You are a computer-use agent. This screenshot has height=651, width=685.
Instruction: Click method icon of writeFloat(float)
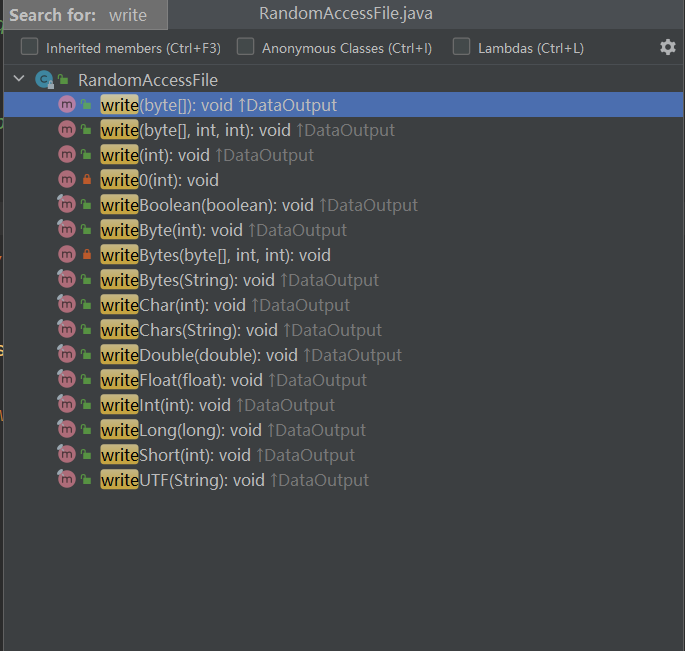[x=66, y=379]
